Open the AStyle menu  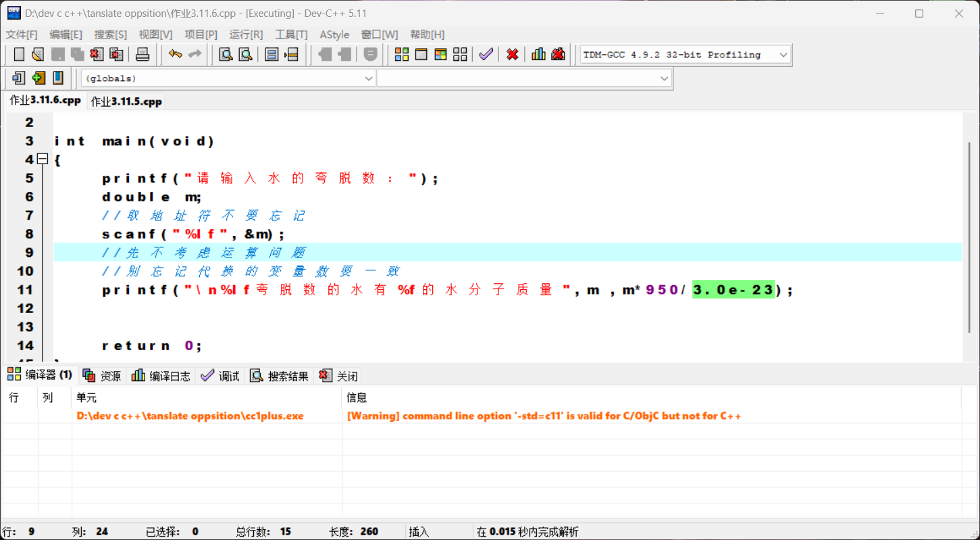coord(334,34)
